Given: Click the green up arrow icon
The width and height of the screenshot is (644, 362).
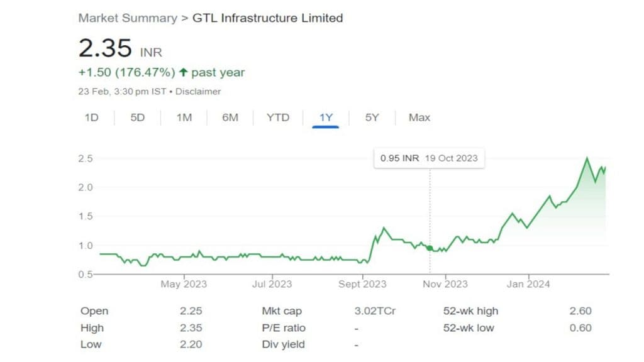Looking at the screenshot, I should click(x=183, y=73).
